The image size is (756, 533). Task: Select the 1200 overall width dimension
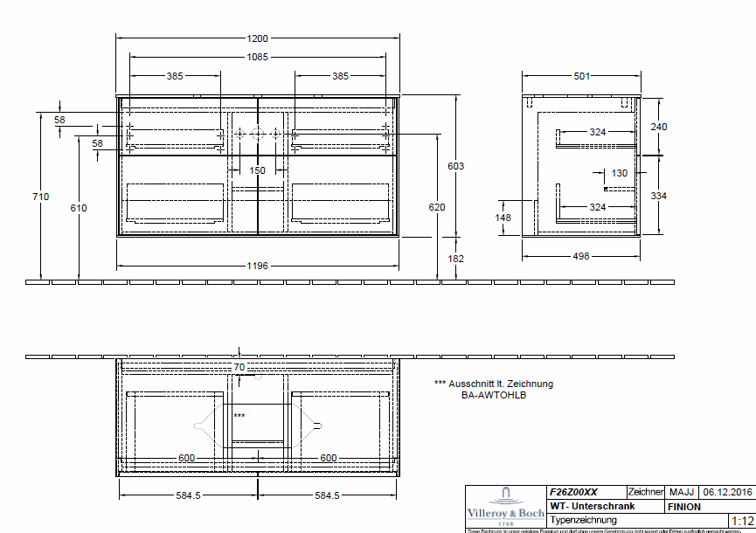[x=258, y=38]
